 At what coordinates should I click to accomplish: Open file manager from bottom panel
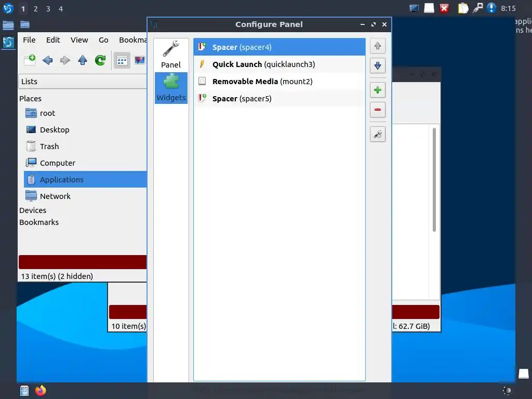click(x=24, y=391)
